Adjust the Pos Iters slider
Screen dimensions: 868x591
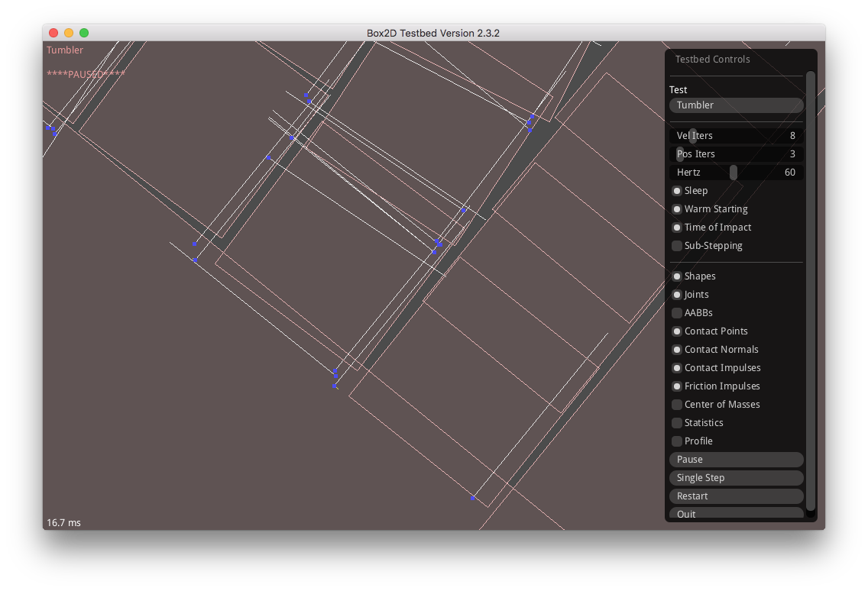736,153
